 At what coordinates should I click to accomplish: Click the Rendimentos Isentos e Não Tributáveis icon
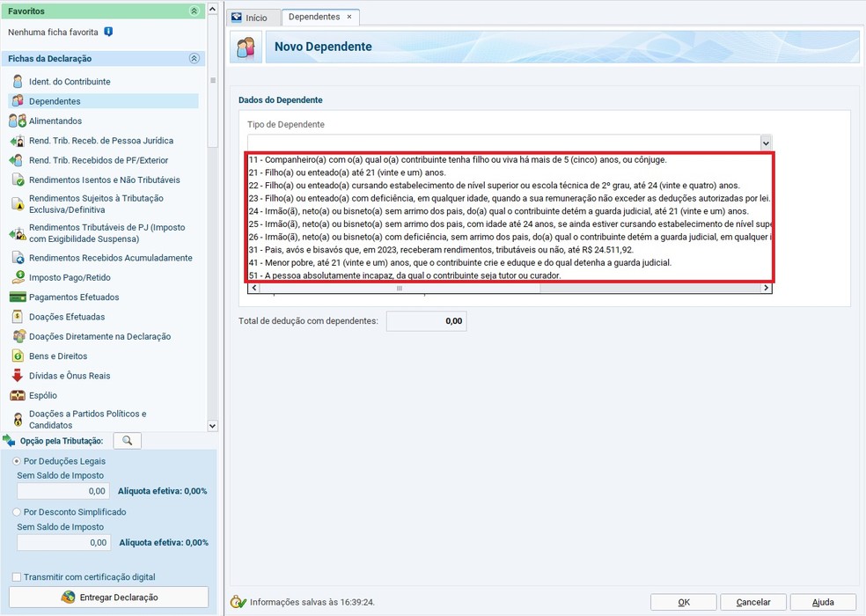18,180
